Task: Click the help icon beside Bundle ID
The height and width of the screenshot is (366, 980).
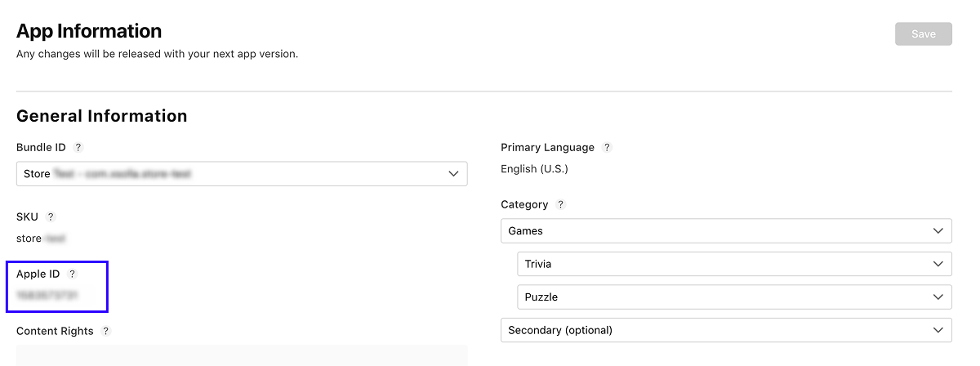Action: 78,148
